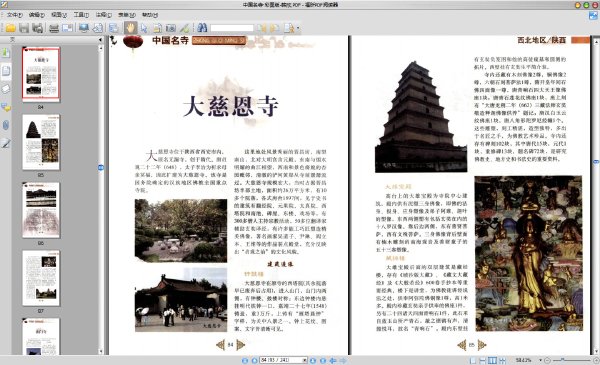The image size is (600, 365).
Task: Click the Save-and-print combo toolbar icon
Action: coord(38,28)
